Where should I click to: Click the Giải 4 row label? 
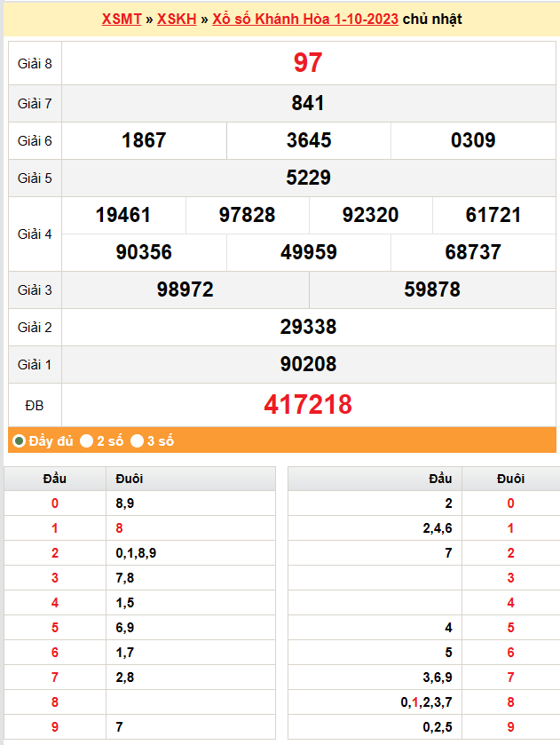[35, 234]
